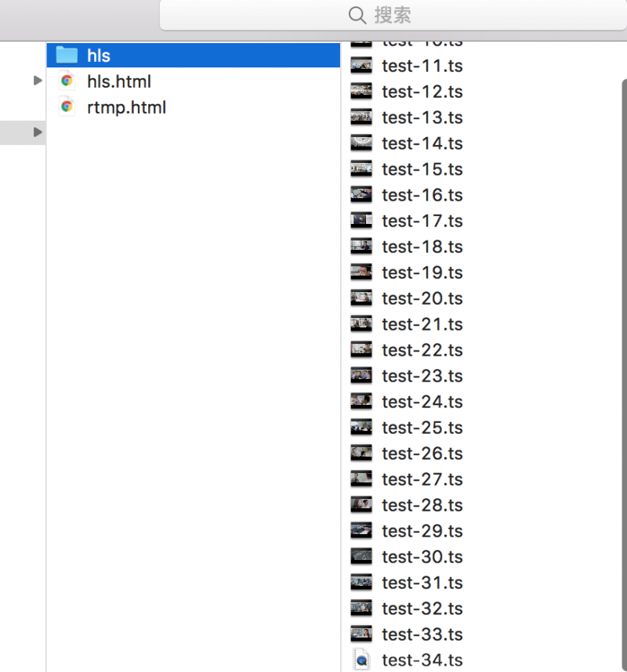Click video thumbnail of test-17.ts
627x672 pixels.
pos(361,221)
